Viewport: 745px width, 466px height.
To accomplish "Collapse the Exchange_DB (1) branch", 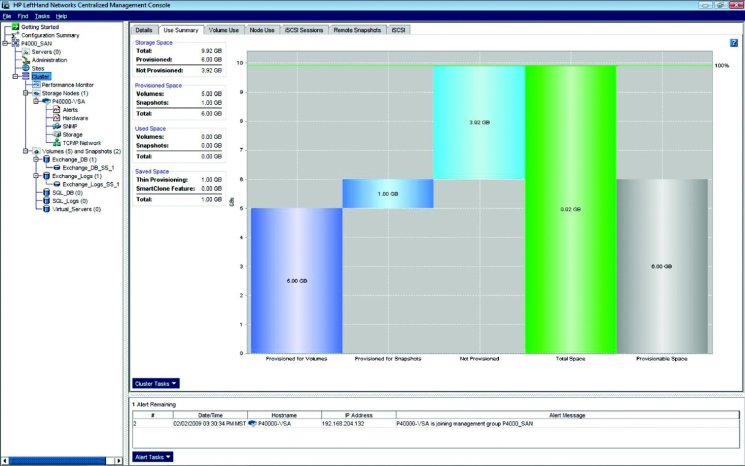I will [x=36, y=160].
